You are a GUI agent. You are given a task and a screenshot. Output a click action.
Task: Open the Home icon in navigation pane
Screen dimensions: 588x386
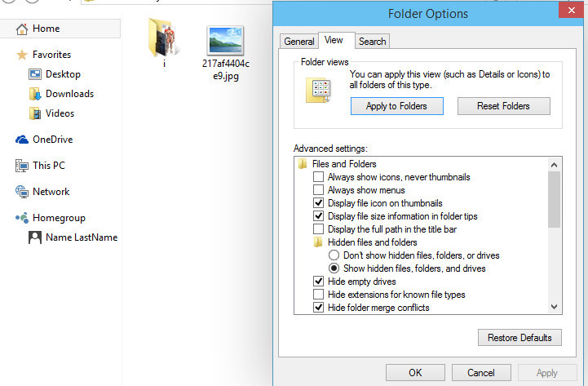pyautogui.click(x=22, y=29)
